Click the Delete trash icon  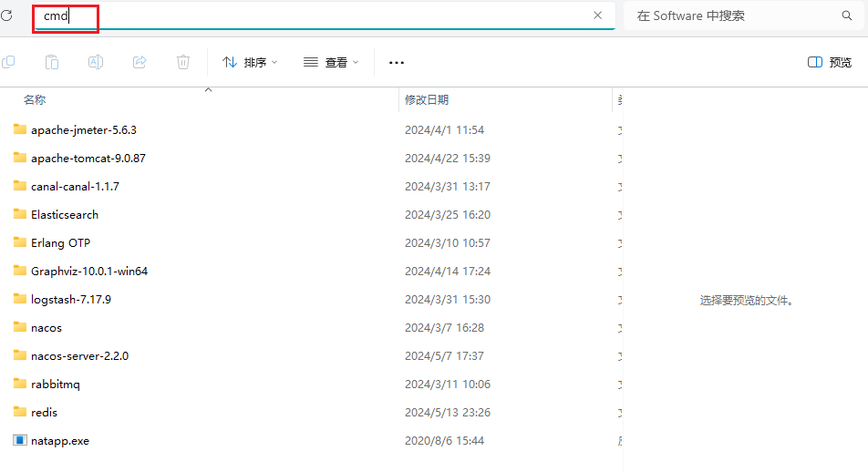coord(183,62)
